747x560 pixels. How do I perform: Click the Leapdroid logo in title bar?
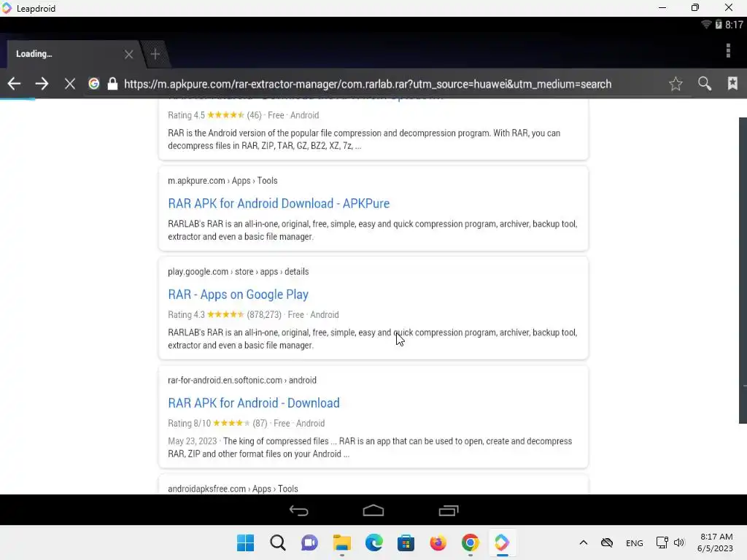(x=6, y=8)
